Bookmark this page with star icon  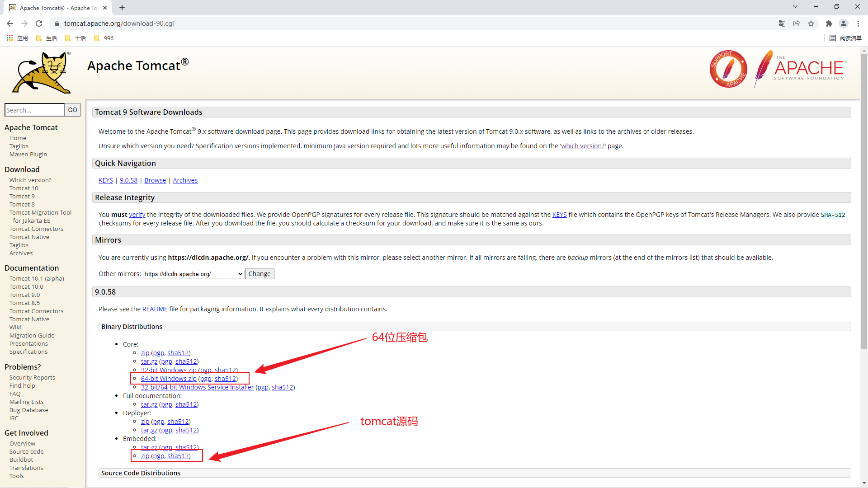click(x=811, y=23)
